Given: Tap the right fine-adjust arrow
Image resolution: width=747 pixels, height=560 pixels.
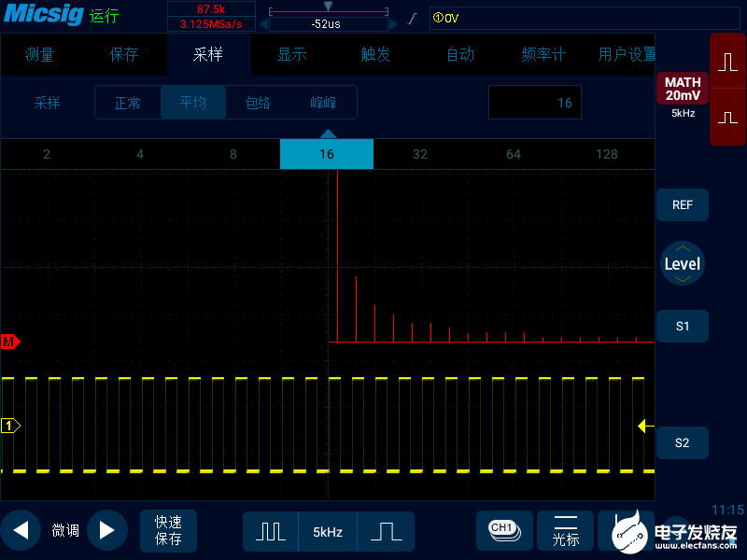Looking at the screenshot, I should [x=106, y=530].
